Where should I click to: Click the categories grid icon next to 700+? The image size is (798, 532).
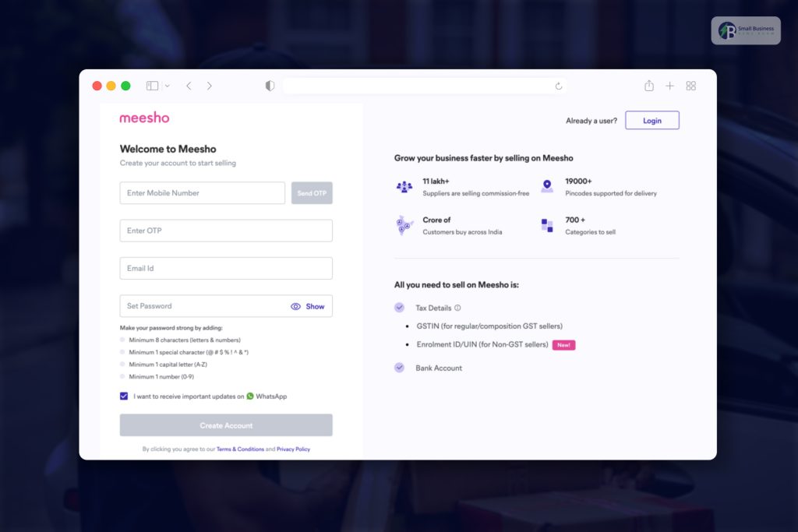coord(548,225)
